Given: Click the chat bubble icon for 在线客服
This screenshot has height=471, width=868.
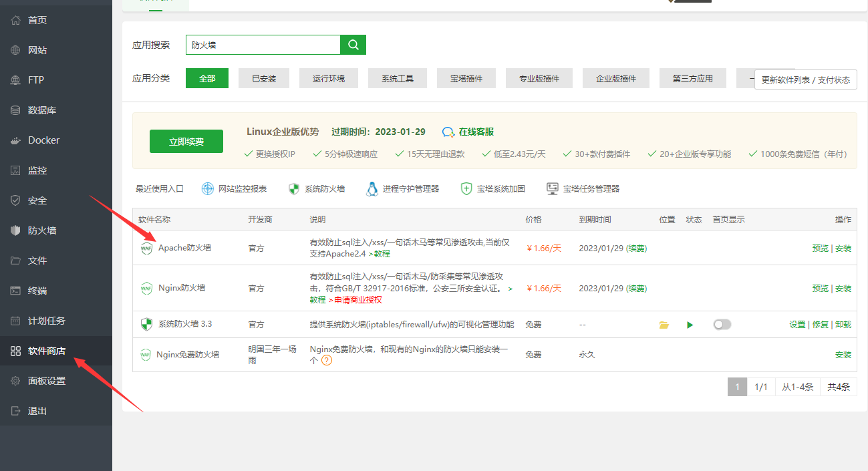Looking at the screenshot, I should [448, 132].
